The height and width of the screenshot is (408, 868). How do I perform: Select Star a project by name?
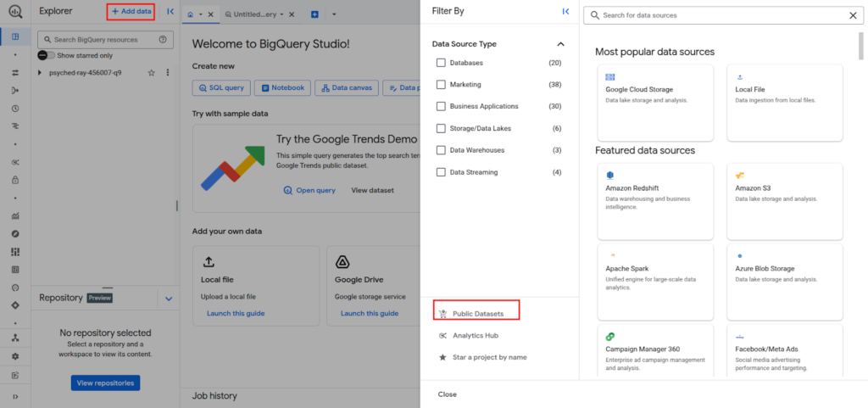point(490,357)
